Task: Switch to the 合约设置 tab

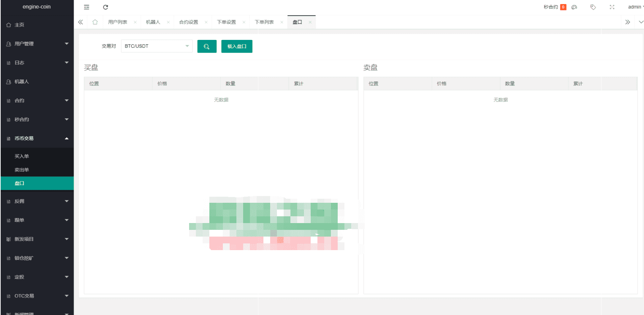Action: tap(188, 22)
